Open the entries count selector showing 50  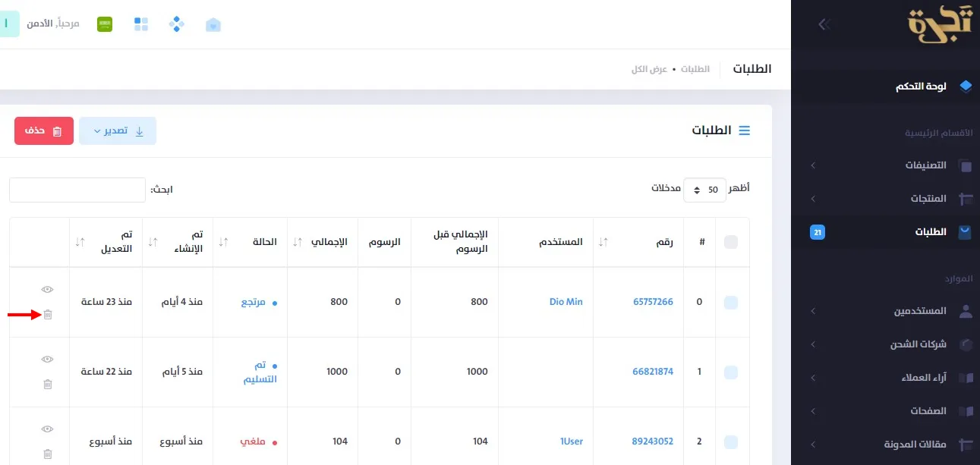(704, 190)
